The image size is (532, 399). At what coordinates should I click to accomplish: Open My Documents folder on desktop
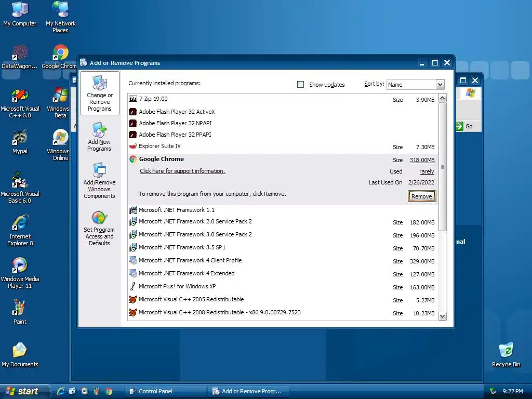click(x=20, y=354)
